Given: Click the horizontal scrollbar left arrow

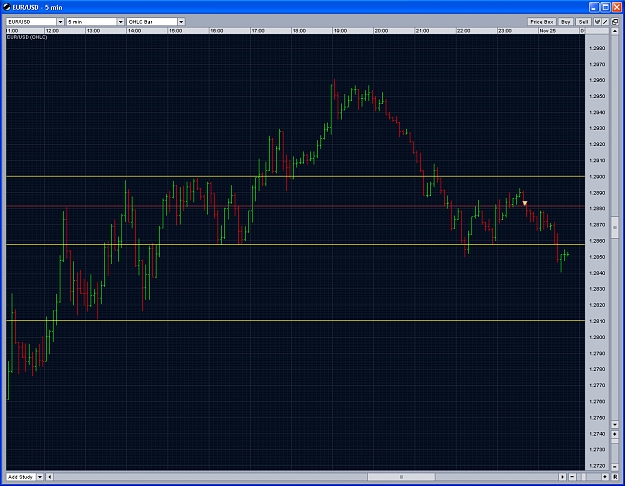Looking at the screenshot, I should click(49, 477).
